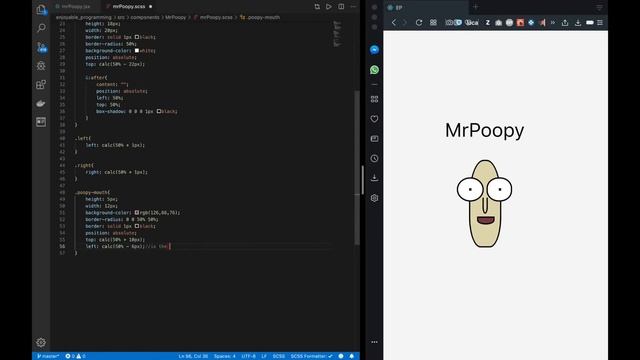Image resolution: width=640 pixels, height=360 pixels.
Task: Open the Manage gear in the activity bar
Action: tap(41, 342)
